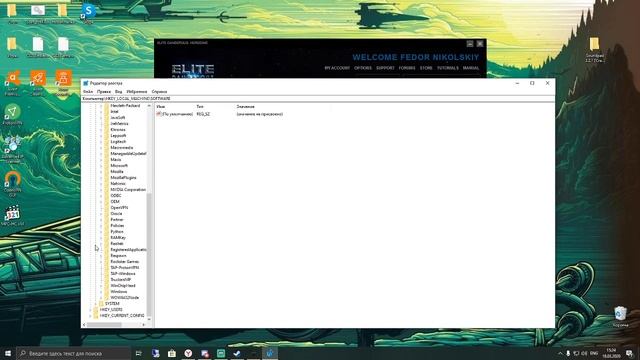
Task: Open the Избранное menu
Action: point(137,91)
